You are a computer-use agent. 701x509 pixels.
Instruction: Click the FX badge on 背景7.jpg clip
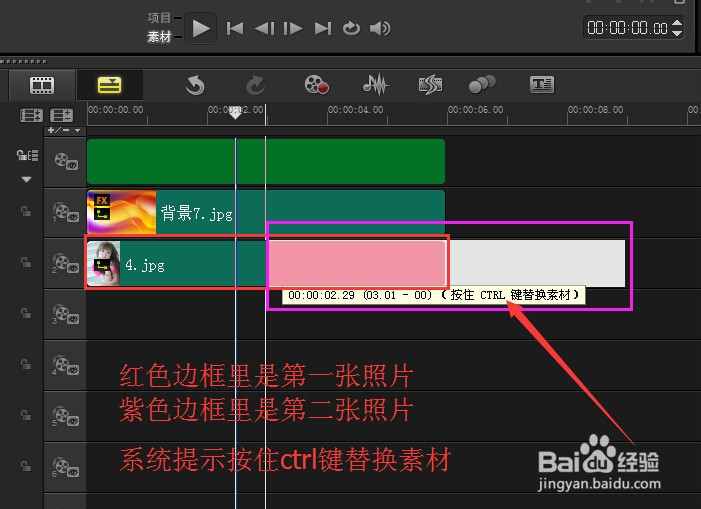tap(102, 200)
